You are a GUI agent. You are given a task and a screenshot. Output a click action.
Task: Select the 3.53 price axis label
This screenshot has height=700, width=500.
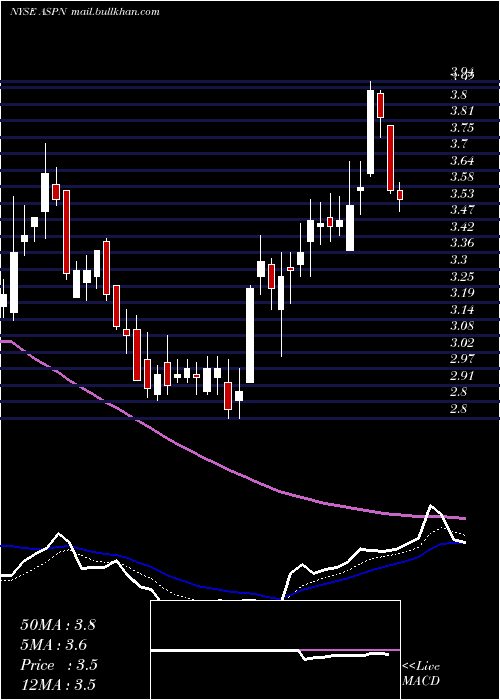click(462, 193)
